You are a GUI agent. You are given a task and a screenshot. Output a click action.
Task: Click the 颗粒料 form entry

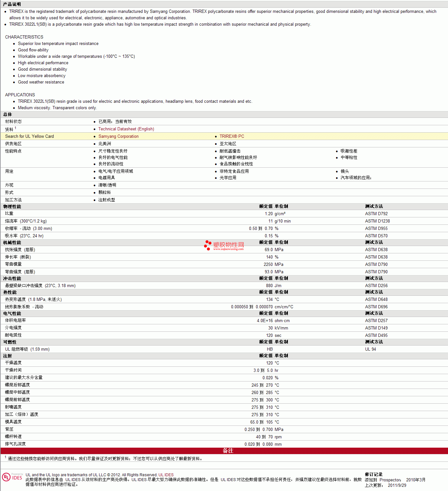[x=105, y=192]
